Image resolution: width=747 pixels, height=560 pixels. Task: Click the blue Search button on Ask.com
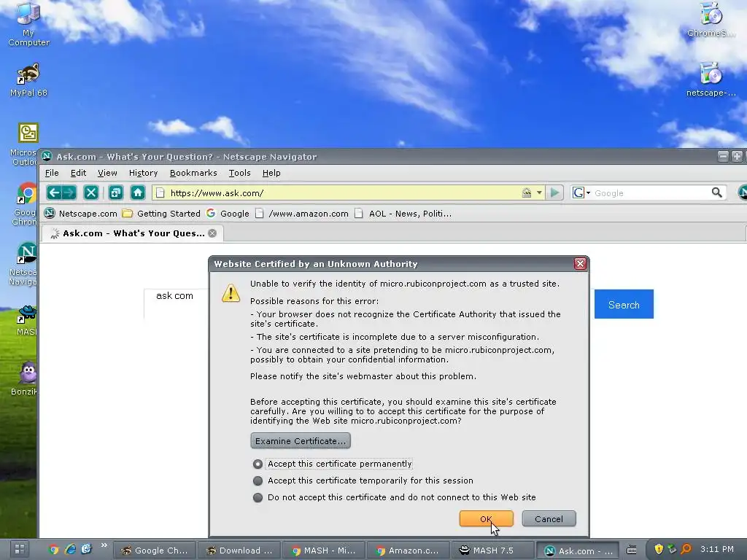[624, 304]
